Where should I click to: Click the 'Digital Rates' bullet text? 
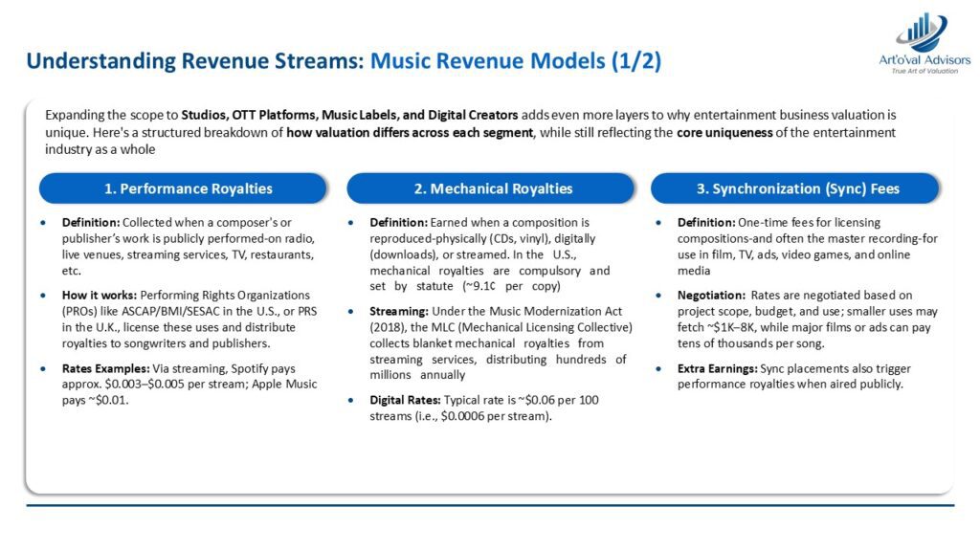tap(488, 408)
